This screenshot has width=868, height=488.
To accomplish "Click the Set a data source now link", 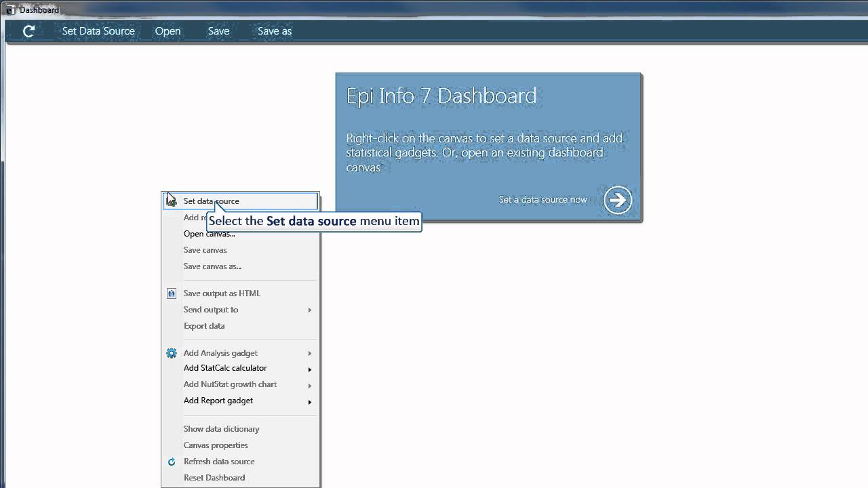I will (x=543, y=200).
